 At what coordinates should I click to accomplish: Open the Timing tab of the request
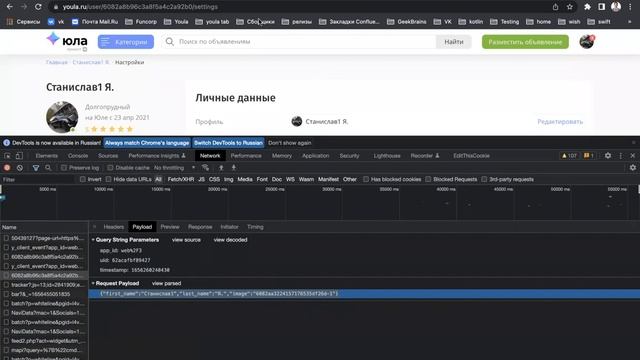[x=255, y=227]
